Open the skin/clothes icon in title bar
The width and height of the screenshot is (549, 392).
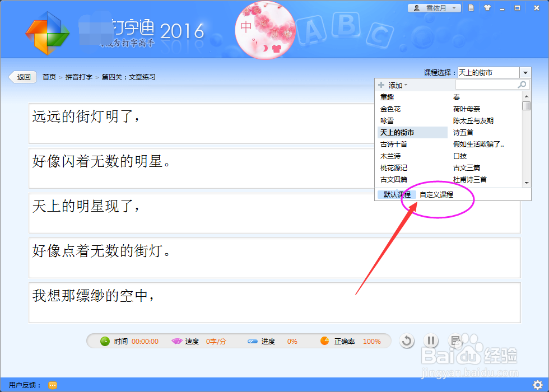click(x=487, y=7)
